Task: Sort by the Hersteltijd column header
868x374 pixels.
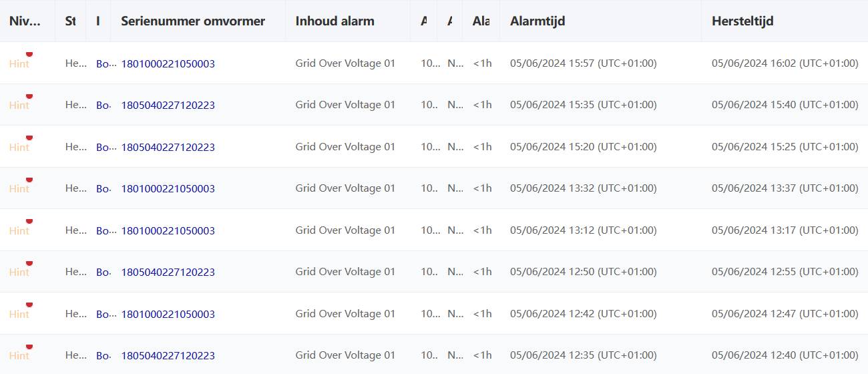Action: click(742, 21)
